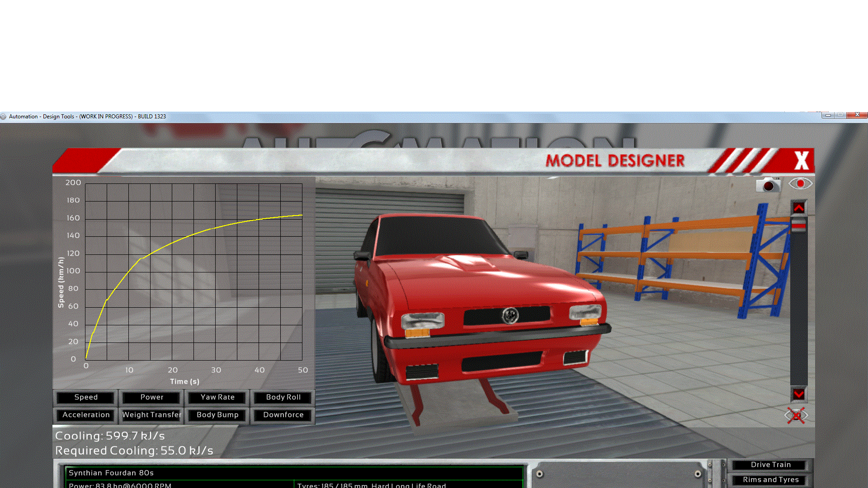Close the Model Designer with X

(x=802, y=160)
